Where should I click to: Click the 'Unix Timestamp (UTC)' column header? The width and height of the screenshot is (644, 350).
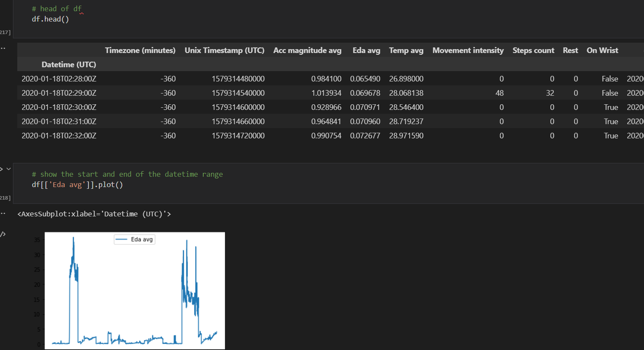pyautogui.click(x=224, y=50)
